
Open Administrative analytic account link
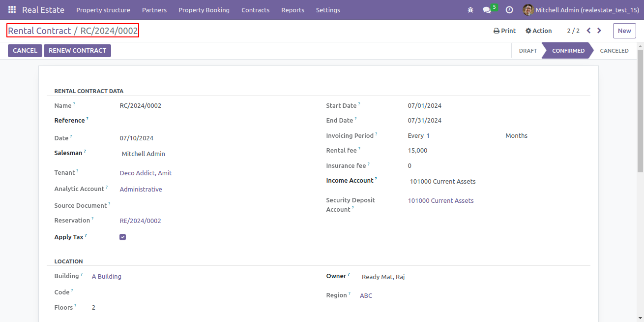(141, 189)
